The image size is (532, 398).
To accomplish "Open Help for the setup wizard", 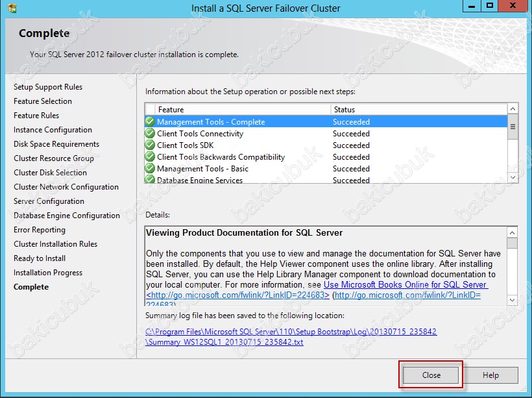I will (x=490, y=375).
